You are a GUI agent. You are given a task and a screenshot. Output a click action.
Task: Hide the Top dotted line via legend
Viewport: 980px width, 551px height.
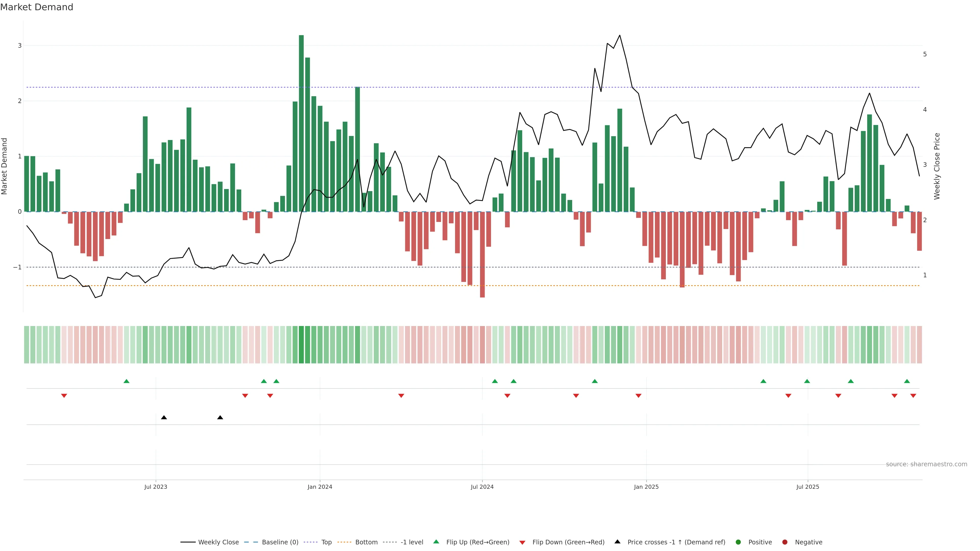(326, 542)
